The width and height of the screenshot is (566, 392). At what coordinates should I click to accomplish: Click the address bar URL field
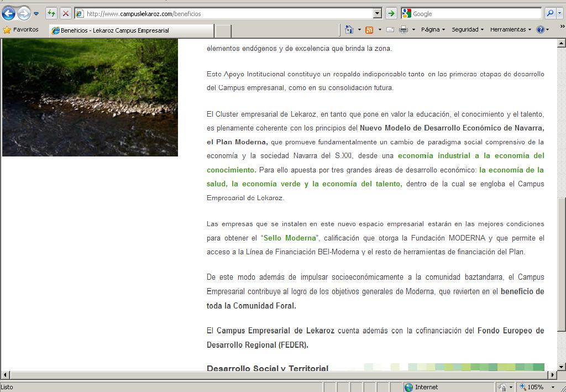pos(227,14)
